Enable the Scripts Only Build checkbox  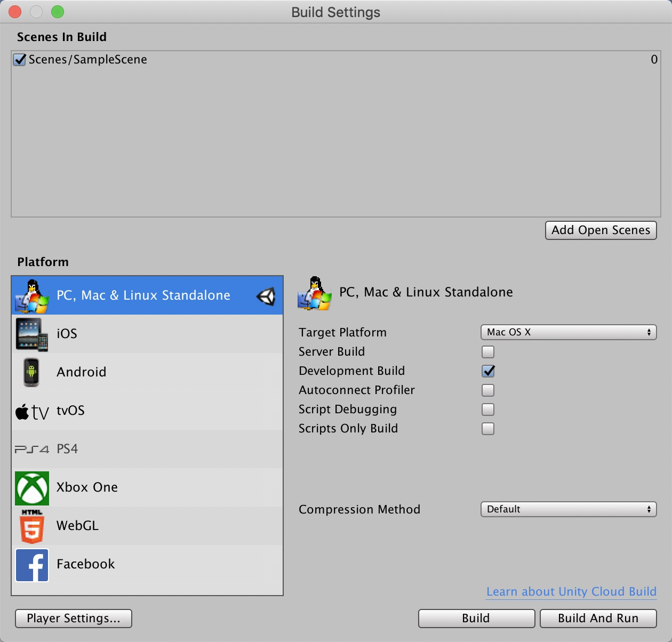[488, 429]
